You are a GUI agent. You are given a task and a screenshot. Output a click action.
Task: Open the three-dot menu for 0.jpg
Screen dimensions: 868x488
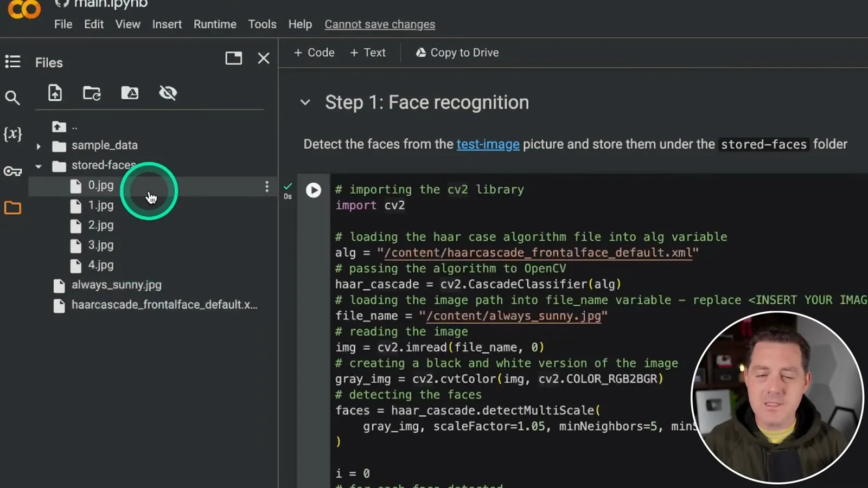266,187
